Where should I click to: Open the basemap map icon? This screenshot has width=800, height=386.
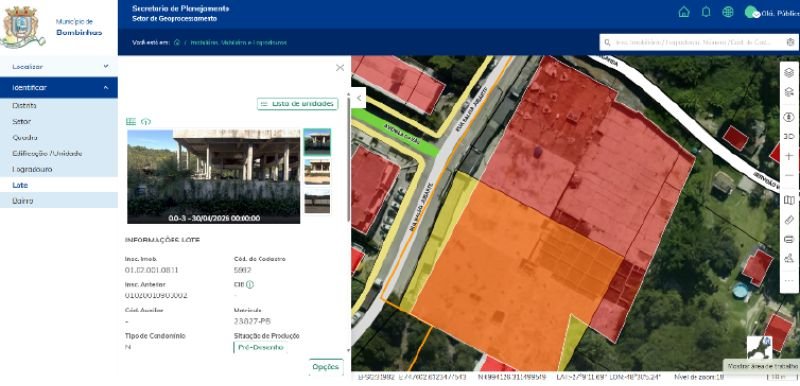point(789,200)
